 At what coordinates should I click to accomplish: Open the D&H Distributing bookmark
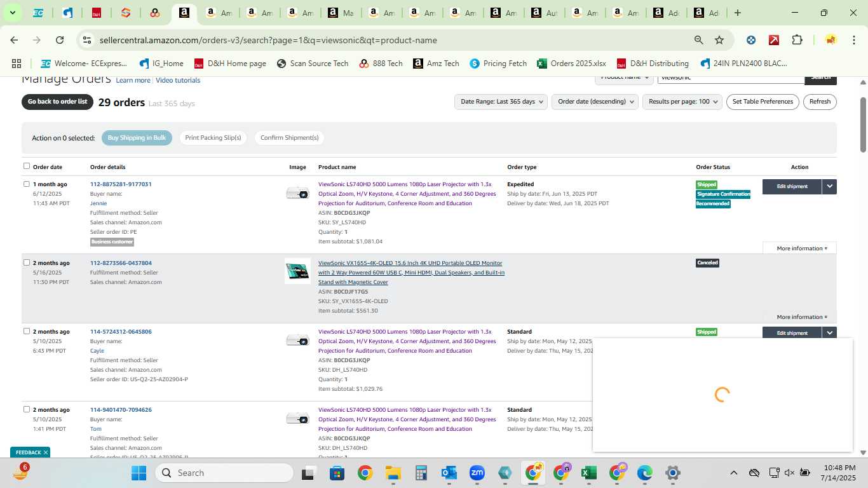click(x=653, y=64)
